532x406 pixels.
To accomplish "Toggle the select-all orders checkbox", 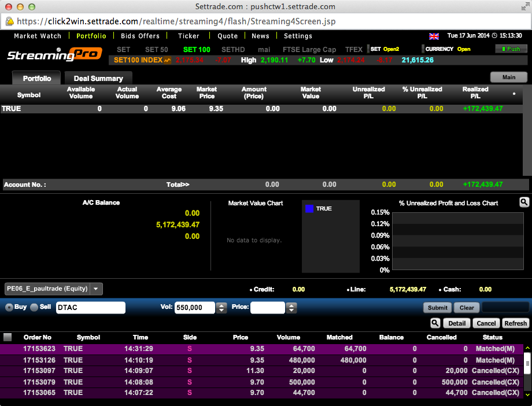I will point(7,337).
